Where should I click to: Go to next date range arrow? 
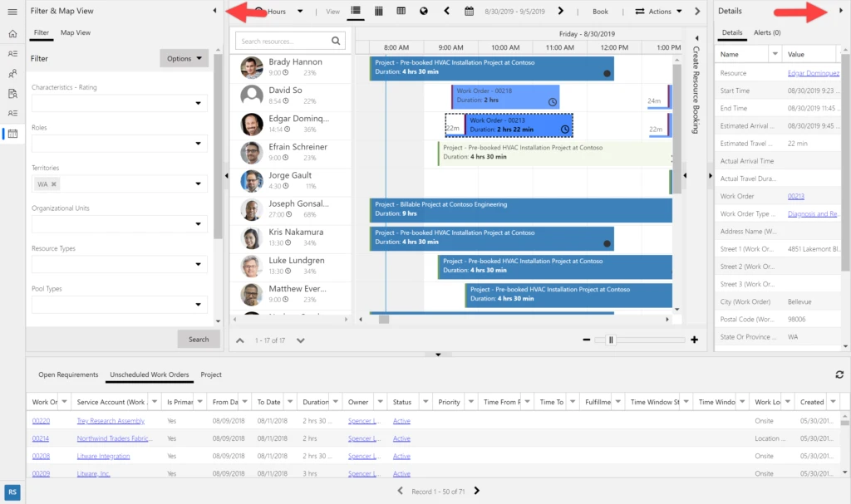[x=561, y=12]
